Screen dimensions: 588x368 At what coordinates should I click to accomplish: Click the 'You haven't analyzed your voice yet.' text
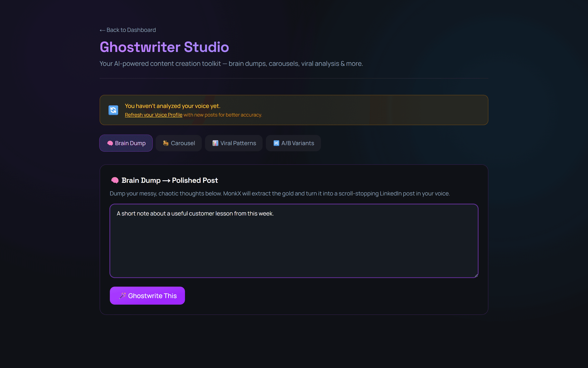pyautogui.click(x=173, y=106)
